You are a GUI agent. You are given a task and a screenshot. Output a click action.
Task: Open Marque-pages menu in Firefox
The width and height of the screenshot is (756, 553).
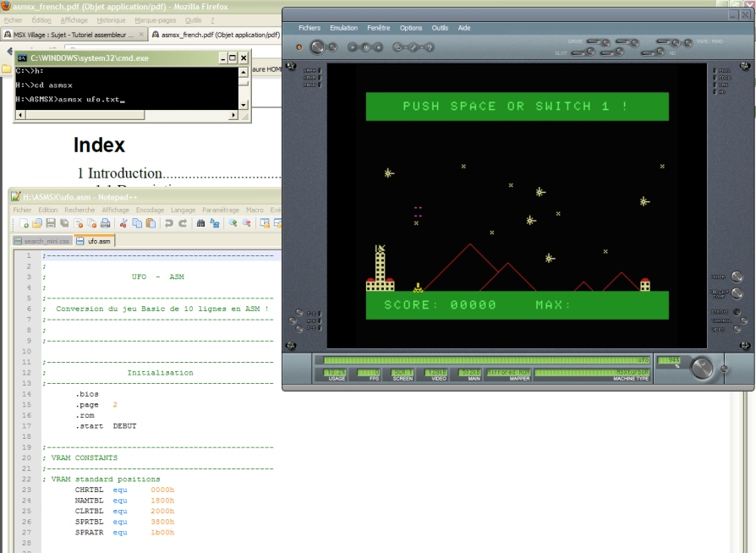(156, 20)
